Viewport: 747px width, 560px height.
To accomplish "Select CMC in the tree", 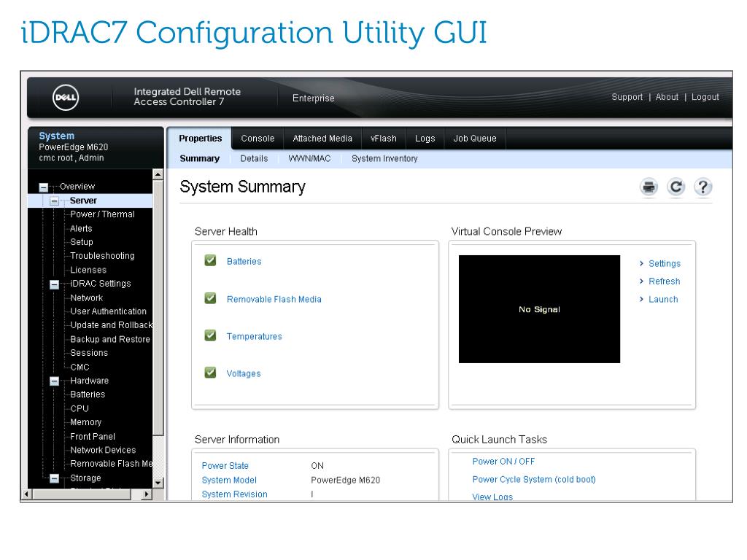I will click(80, 367).
